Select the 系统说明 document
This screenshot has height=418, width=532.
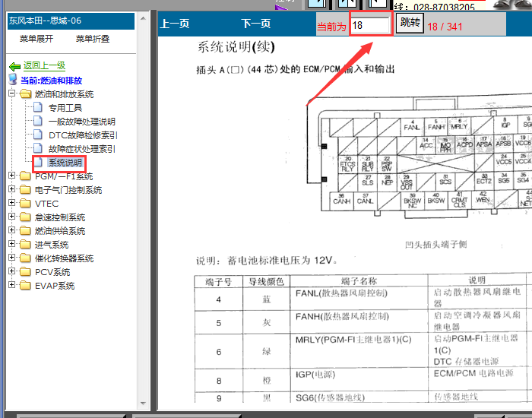tap(65, 163)
